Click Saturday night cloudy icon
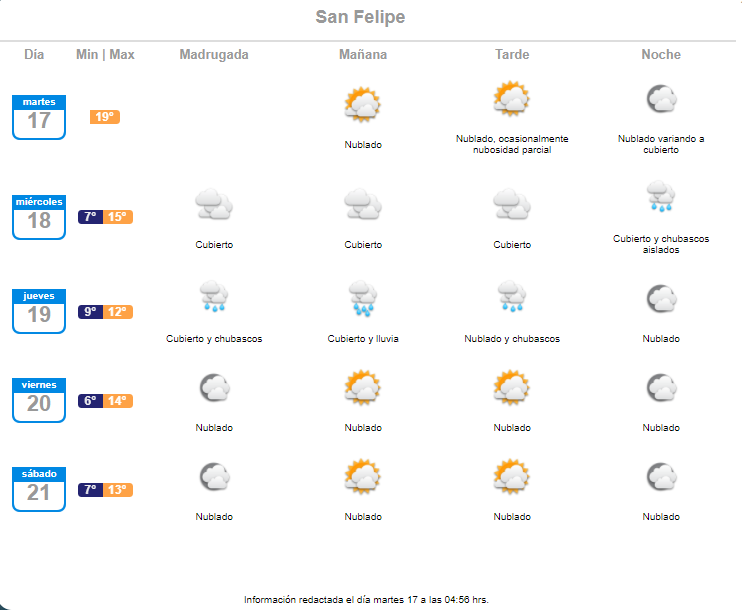Viewport: 742px width, 610px height. point(660,477)
